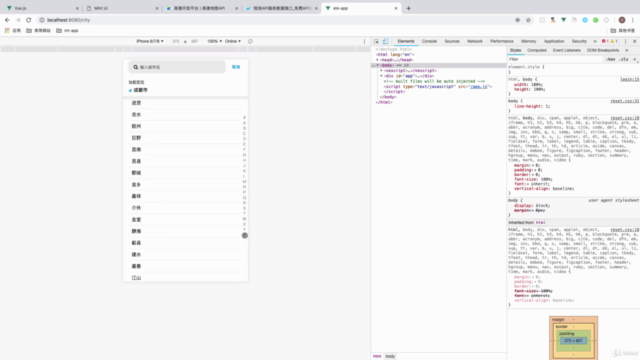
Task: Click the browser forward arrow
Action: (18, 20)
